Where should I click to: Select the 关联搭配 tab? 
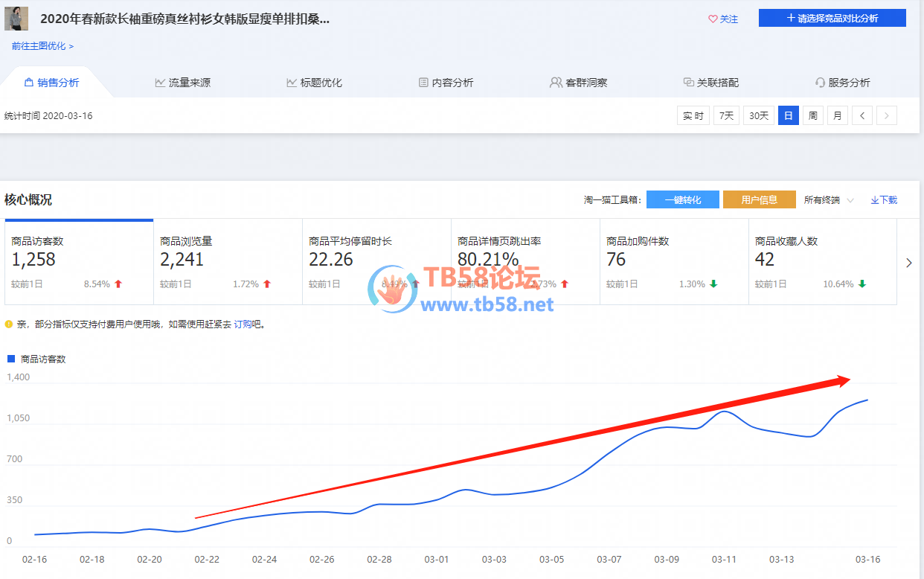(710, 83)
